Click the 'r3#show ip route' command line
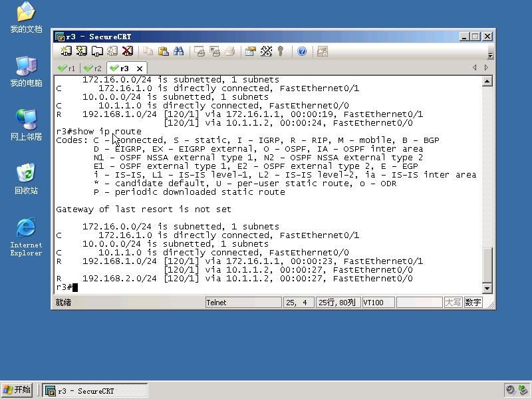Viewport: 532px width, 399px height. click(x=98, y=131)
